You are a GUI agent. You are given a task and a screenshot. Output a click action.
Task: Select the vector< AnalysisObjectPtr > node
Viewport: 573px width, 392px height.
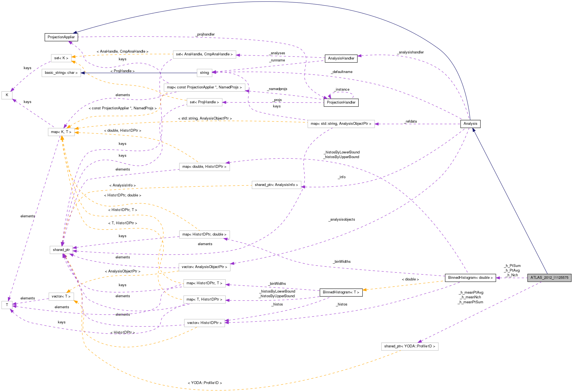click(x=204, y=267)
